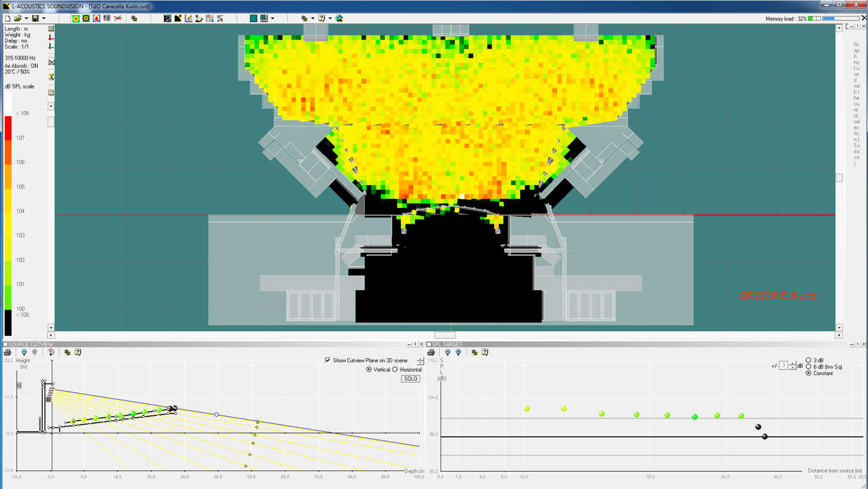The image size is (868, 489).
Task: Click the black-and-gray room geometry toolbar icon
Action: 167,19
